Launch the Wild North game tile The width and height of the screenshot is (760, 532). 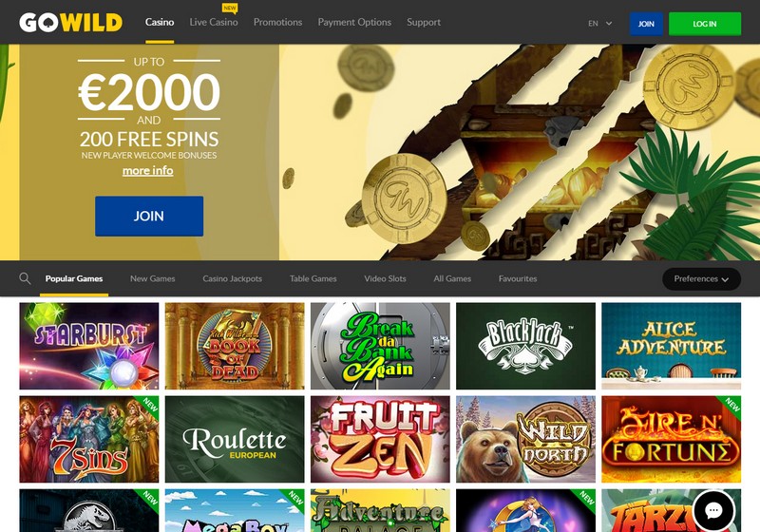525,439
